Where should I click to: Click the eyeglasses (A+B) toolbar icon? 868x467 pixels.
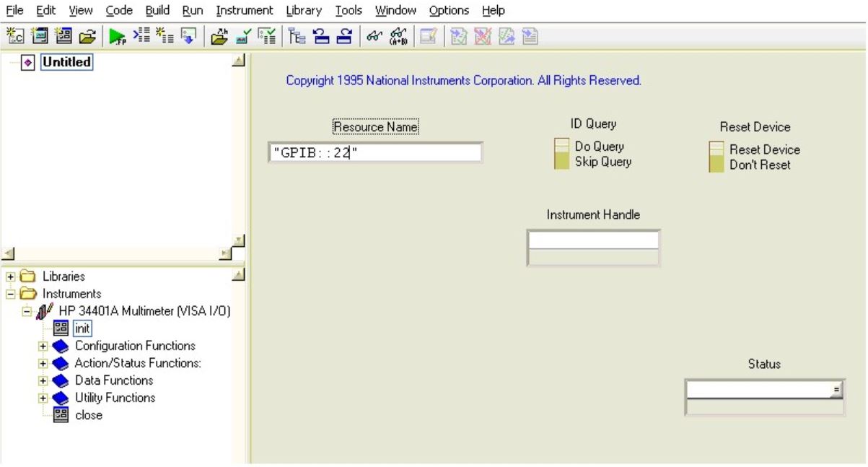coord(398,35)
